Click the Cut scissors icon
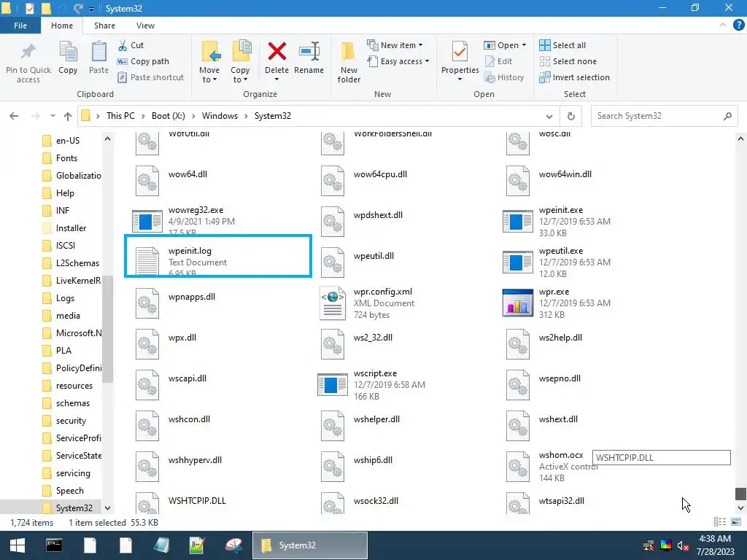Screen dimensions: 747x560 [x=123, y=45]
